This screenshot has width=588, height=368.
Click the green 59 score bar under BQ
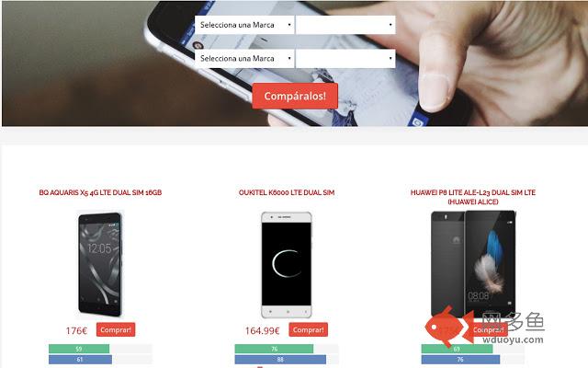point(79,349)
